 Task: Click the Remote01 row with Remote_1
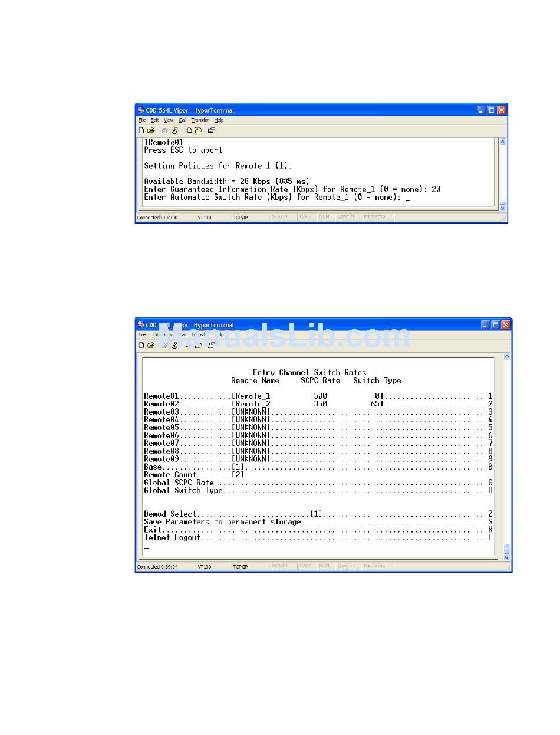pos(318,396)
